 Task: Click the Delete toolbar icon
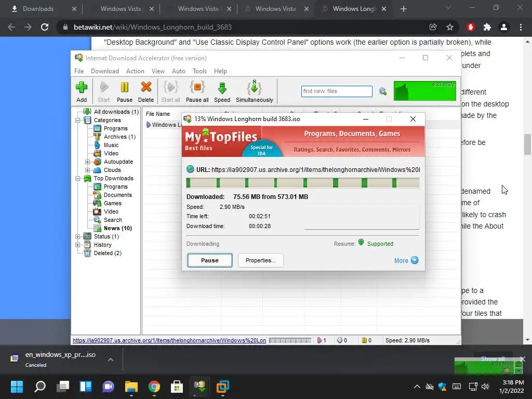click(x=146, y=91)
